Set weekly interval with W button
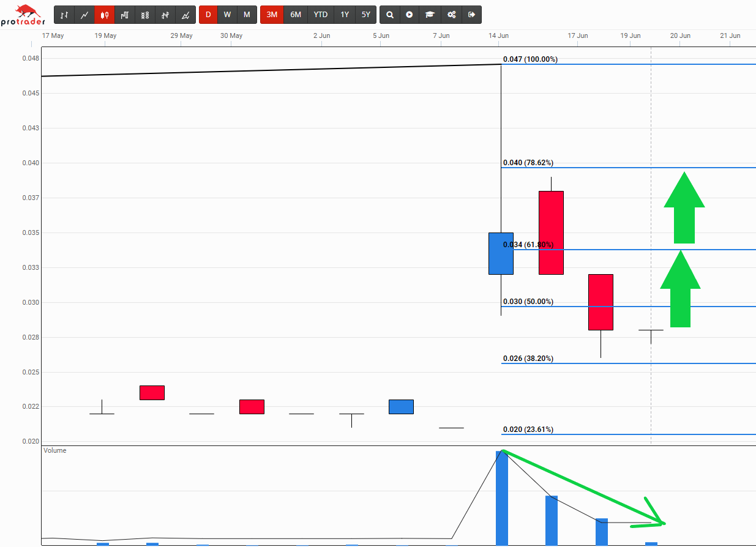756x547 pixels. coord(227,15)
